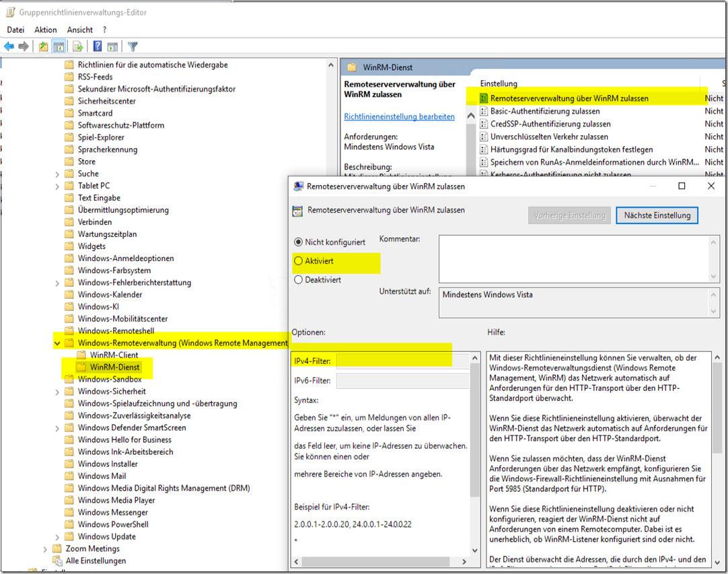Select Windows-Kalender in the tree

[110, 295]
